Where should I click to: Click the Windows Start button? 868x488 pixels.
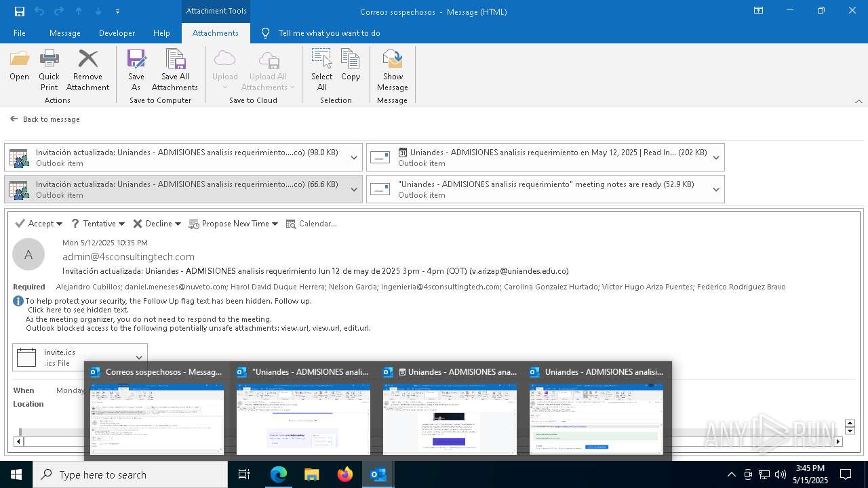pos(16,474)
